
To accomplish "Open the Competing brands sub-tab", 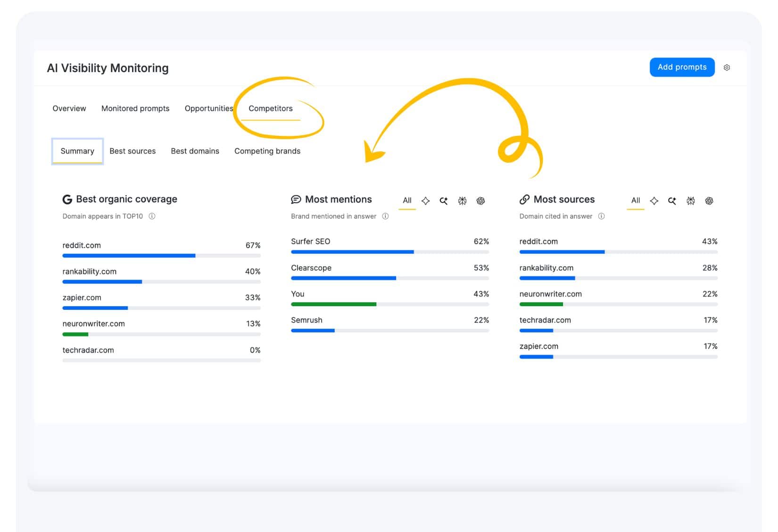I will [267, 151].
